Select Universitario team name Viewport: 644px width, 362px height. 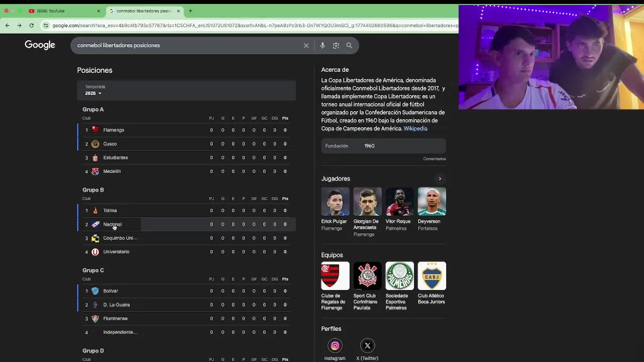[x=116, y=251]
